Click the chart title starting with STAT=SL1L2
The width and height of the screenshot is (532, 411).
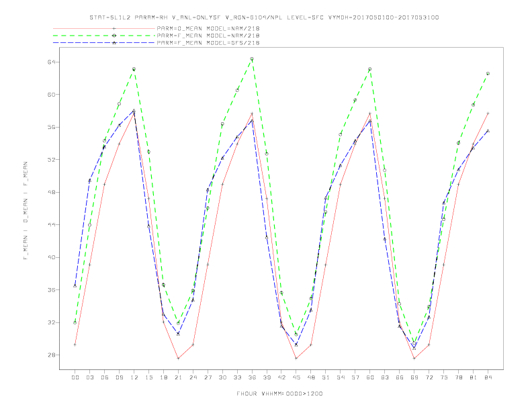[264, 17]
